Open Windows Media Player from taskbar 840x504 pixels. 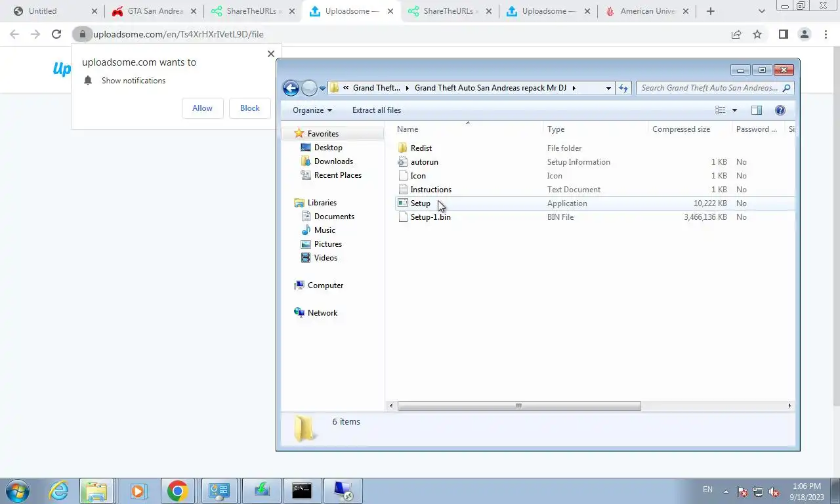point(138,491)
